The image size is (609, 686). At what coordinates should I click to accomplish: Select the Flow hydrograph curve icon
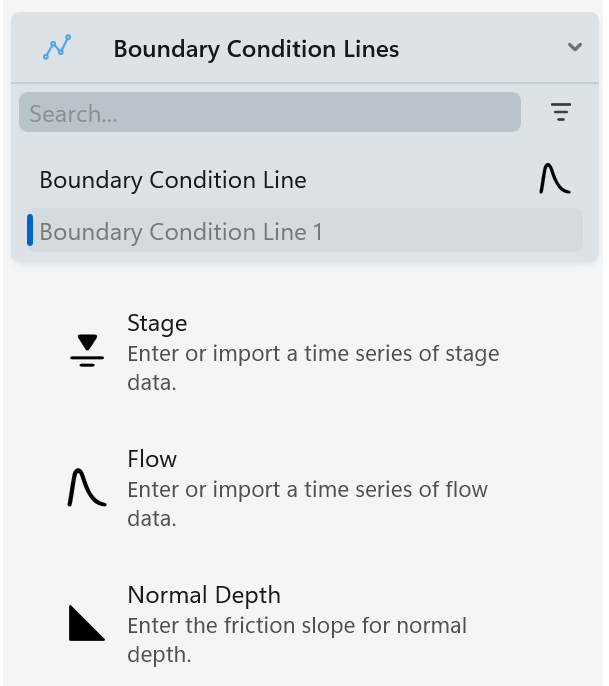point(86,488)
